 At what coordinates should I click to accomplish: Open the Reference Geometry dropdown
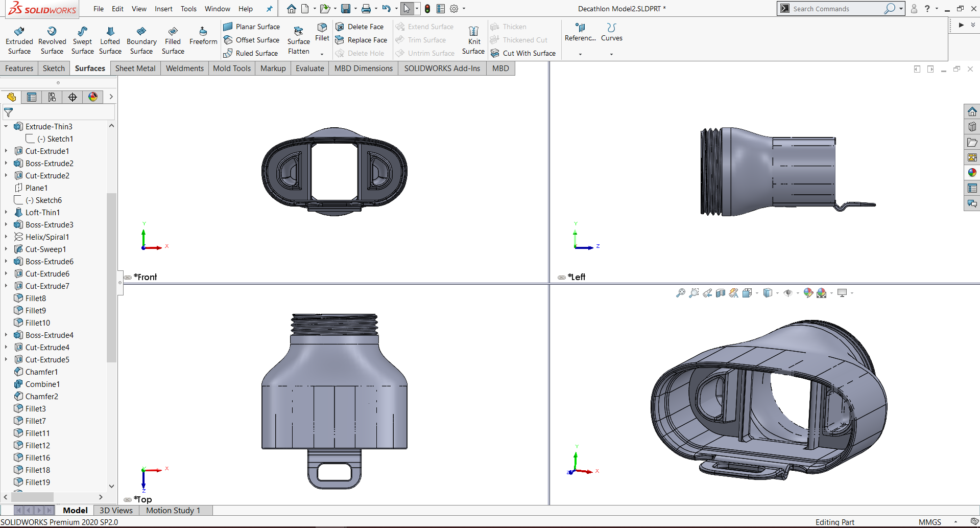[580, 54]
